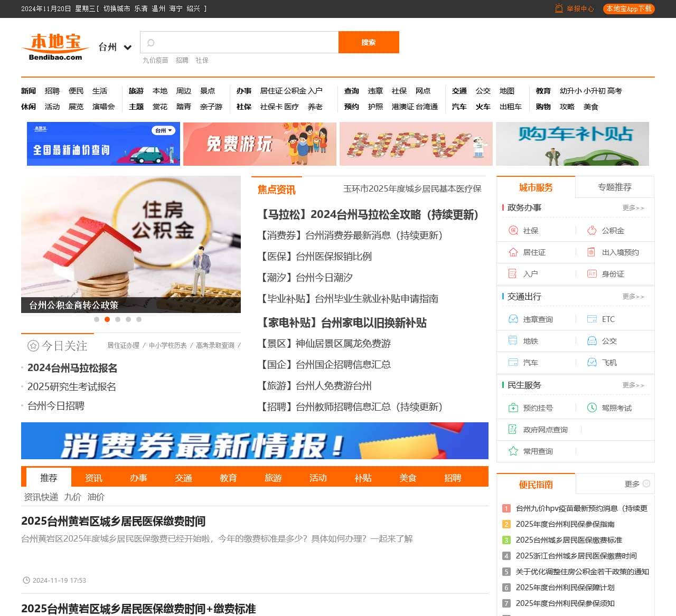This screenshot has width=676, height=616.
Task: Select the 居住证 house icon
Action: [x=513, y=252]
